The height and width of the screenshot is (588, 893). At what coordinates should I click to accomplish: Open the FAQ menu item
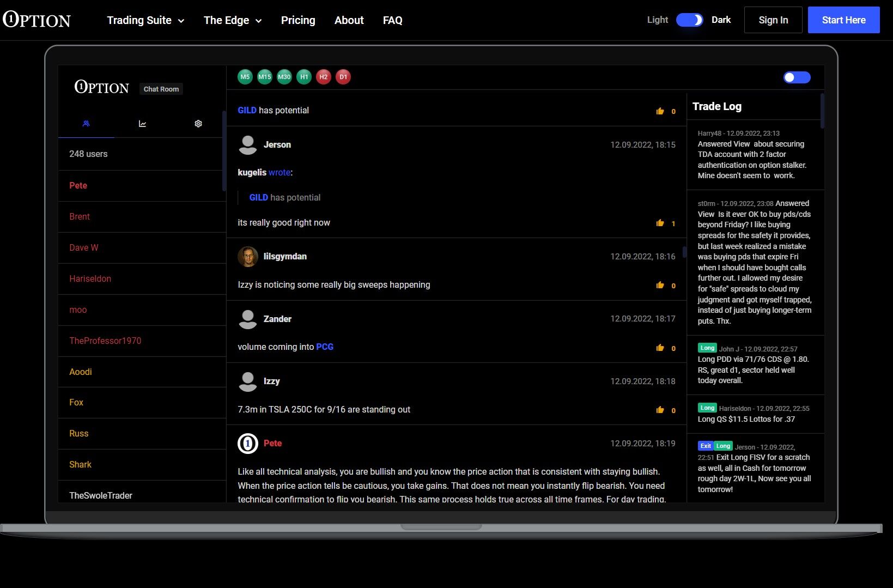(x=392, y=20)
